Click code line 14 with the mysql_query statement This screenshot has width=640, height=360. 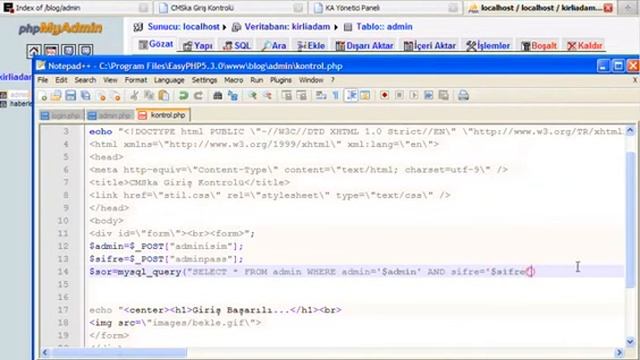312,272
